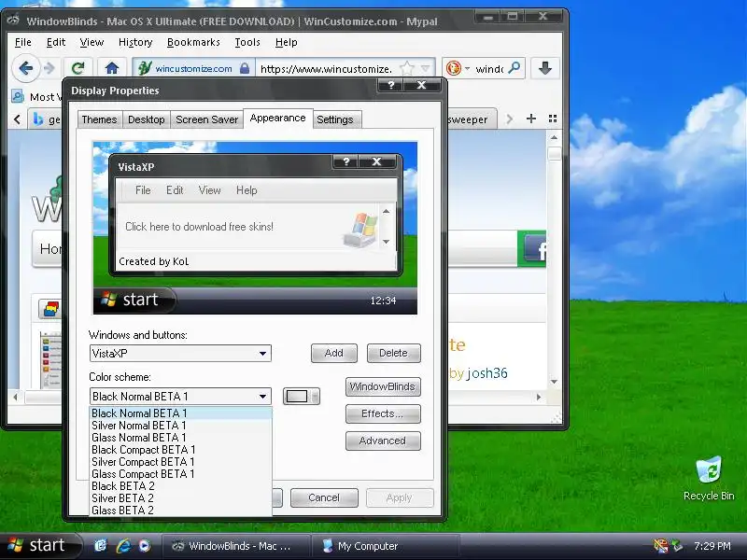The height and width of the screenshot is (560, 747).
Task: Open the WindowBlinds button
Action: click(383, 386)
